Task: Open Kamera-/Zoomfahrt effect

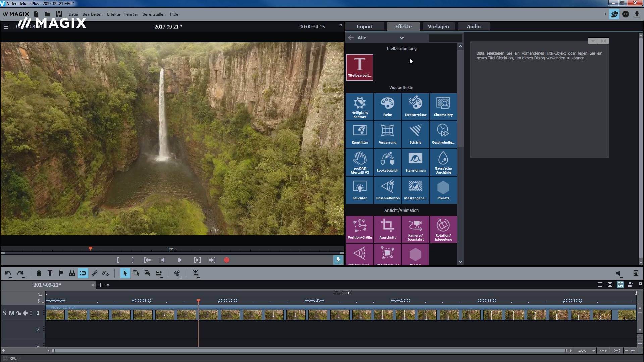Action: click(x=415, y=230)
